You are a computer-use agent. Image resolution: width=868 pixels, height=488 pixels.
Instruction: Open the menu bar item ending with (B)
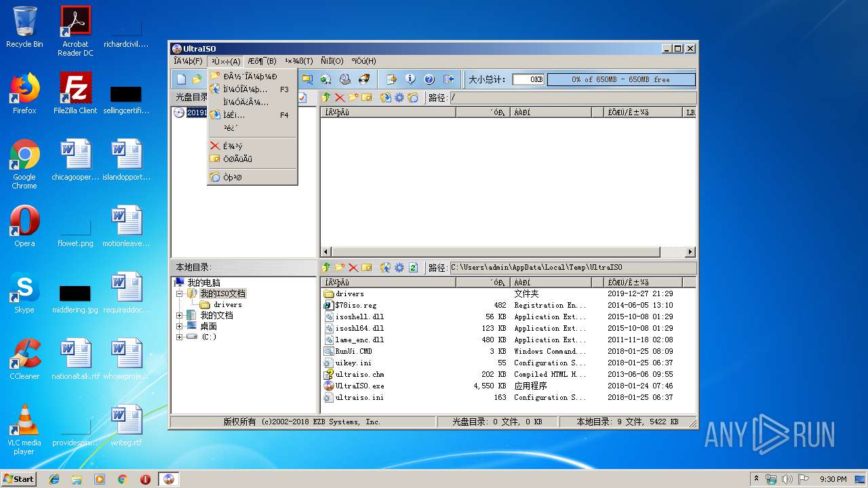tap(262, 61)
